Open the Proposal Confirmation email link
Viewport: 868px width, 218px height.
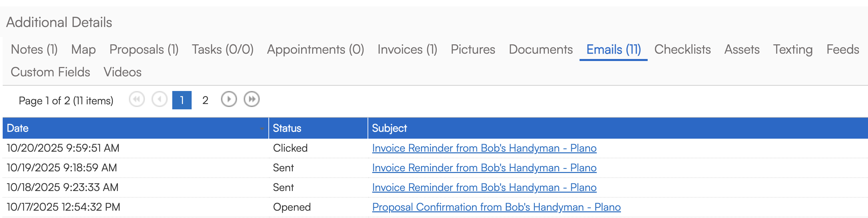click(x=496, y=207)
